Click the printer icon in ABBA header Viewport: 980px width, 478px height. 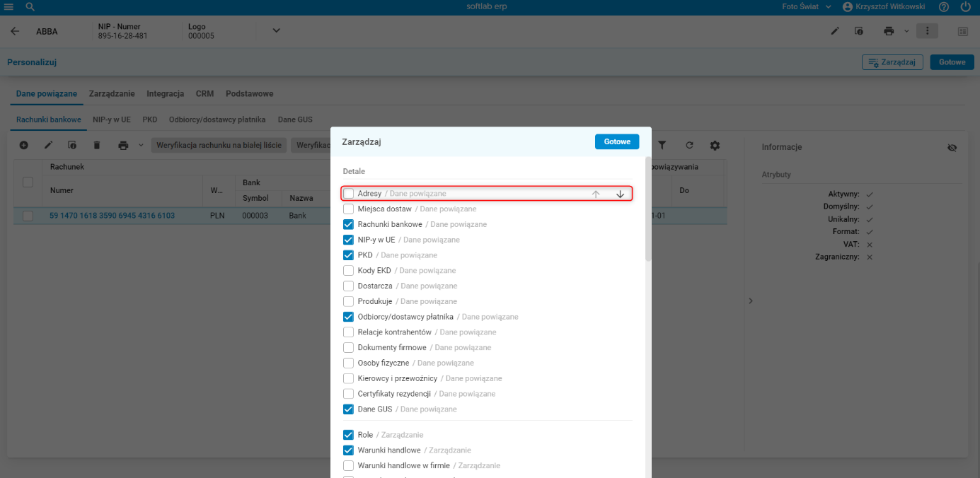tap(889, 31)
